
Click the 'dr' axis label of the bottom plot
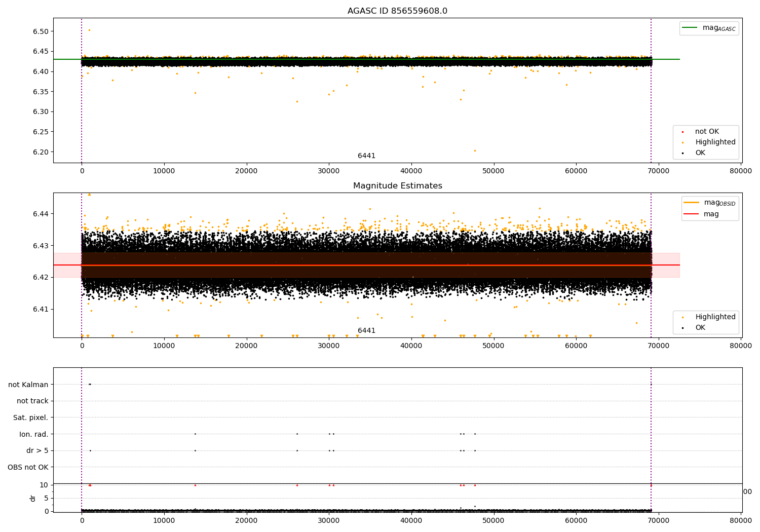coord(33,498)
